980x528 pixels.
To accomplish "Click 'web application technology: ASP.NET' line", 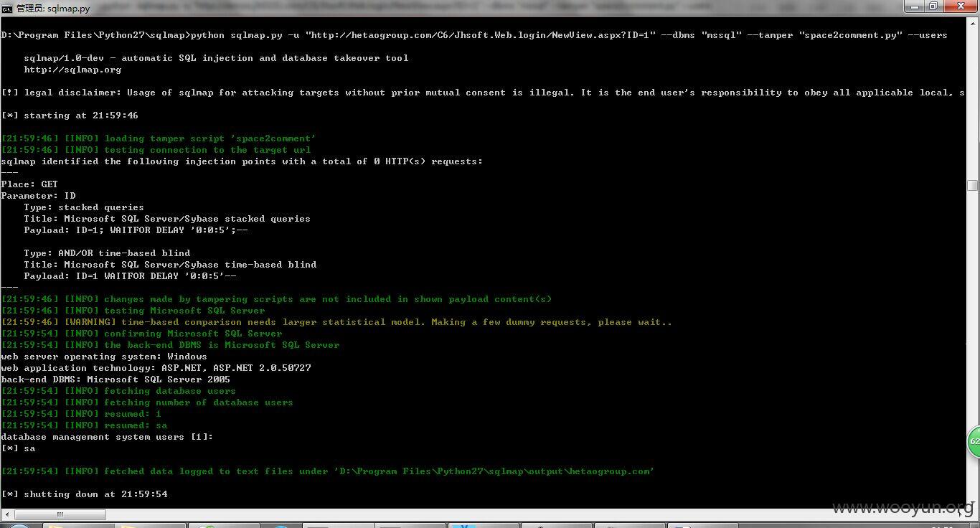I will pos(156,368).
